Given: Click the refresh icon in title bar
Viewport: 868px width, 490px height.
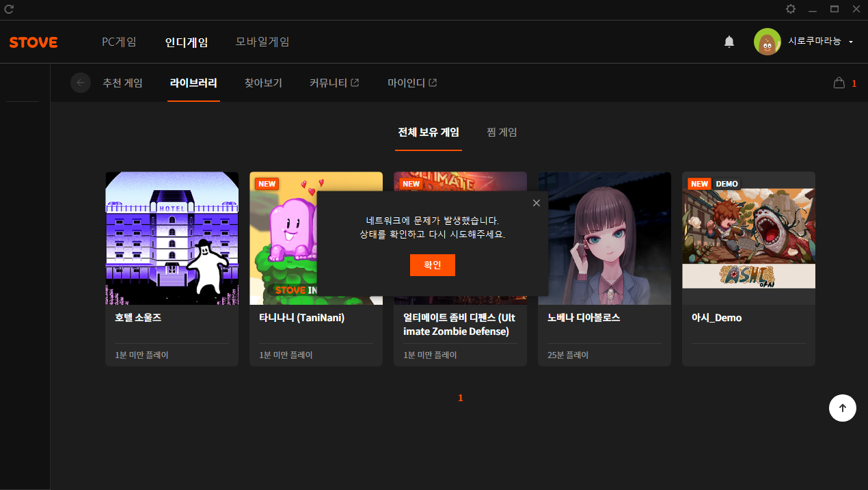Looking at the screenshot, I should 9,9.
